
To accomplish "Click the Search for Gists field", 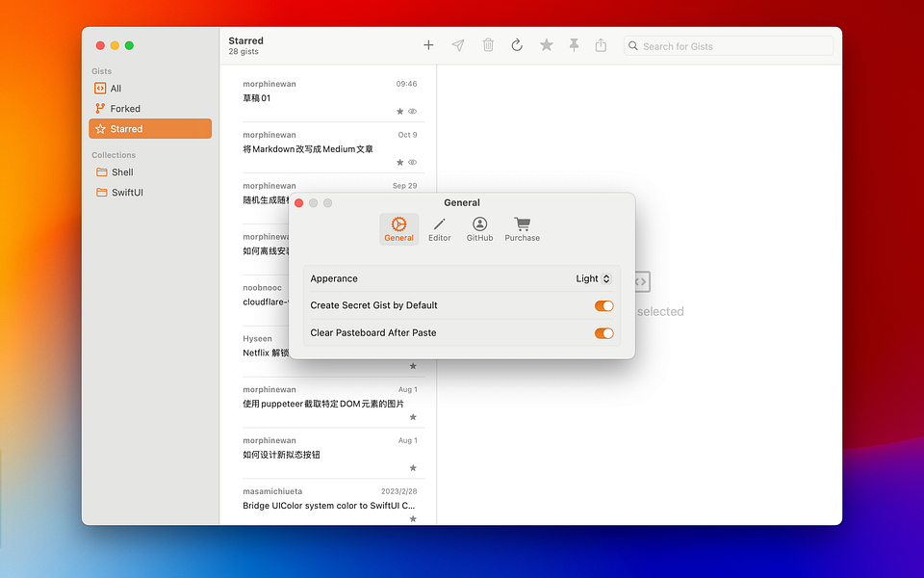I will (729, 45).
